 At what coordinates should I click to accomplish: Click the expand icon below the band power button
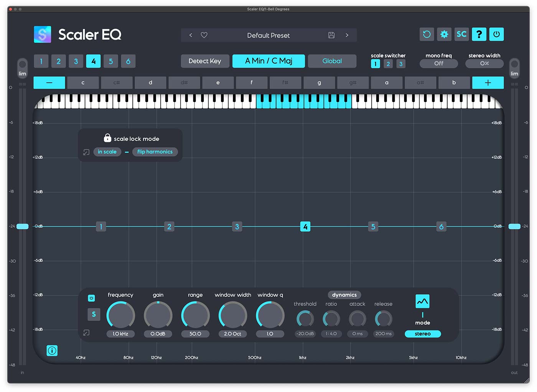coord(86,333)
